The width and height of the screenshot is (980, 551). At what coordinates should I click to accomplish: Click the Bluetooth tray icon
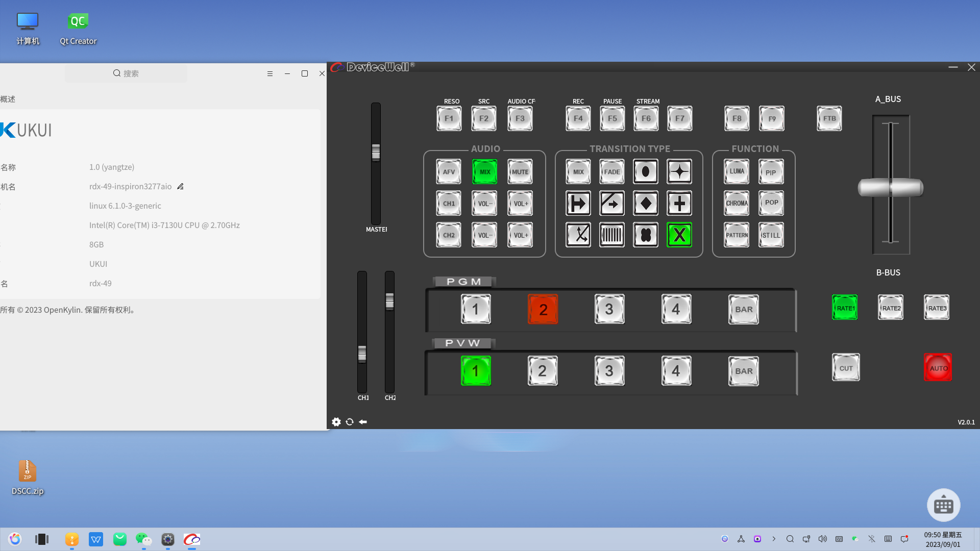872,539
